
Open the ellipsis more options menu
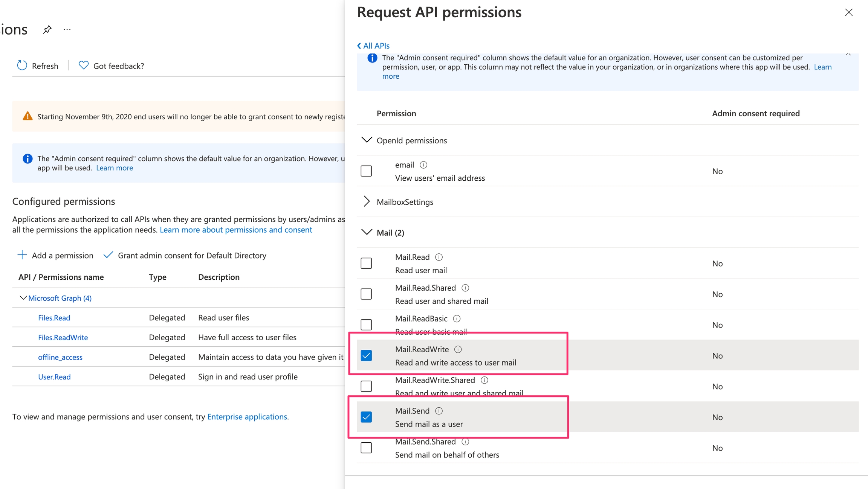pyautogui.click(x=67, y=29)
